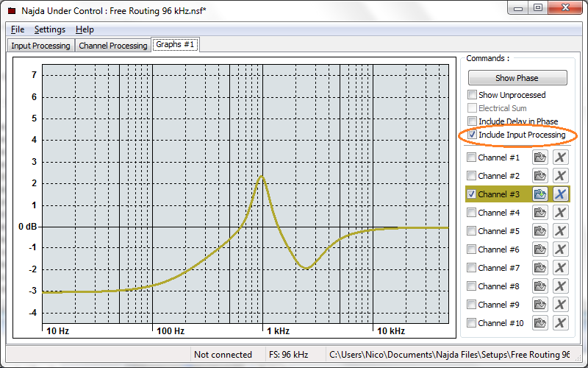Clear the Channel #10 graph

coord(560,323)
